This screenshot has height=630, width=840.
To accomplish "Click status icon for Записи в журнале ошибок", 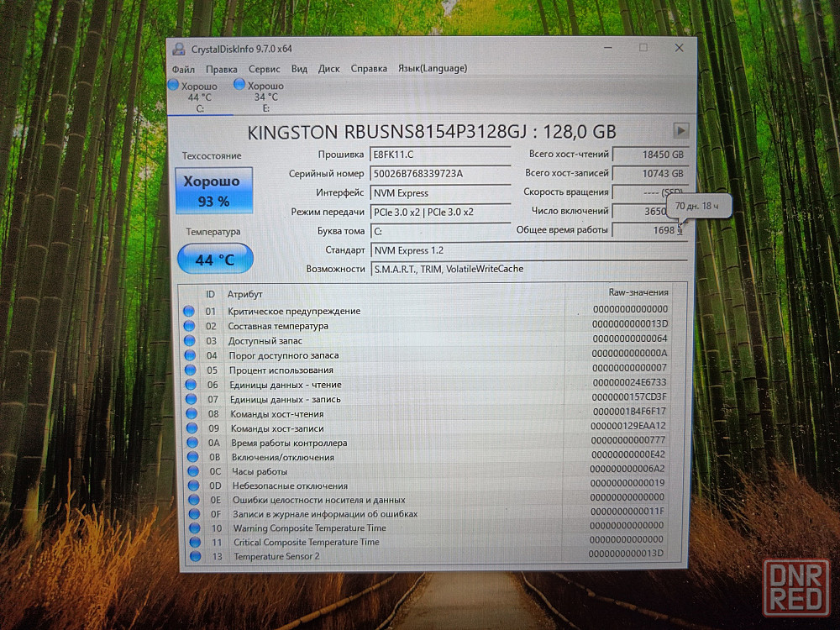I will pos(195,514).
